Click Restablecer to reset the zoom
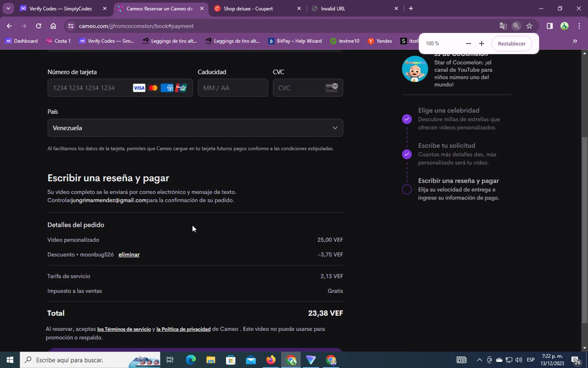Screen dimensions: 588x368 pyautogui.click(x=512, y=44)
